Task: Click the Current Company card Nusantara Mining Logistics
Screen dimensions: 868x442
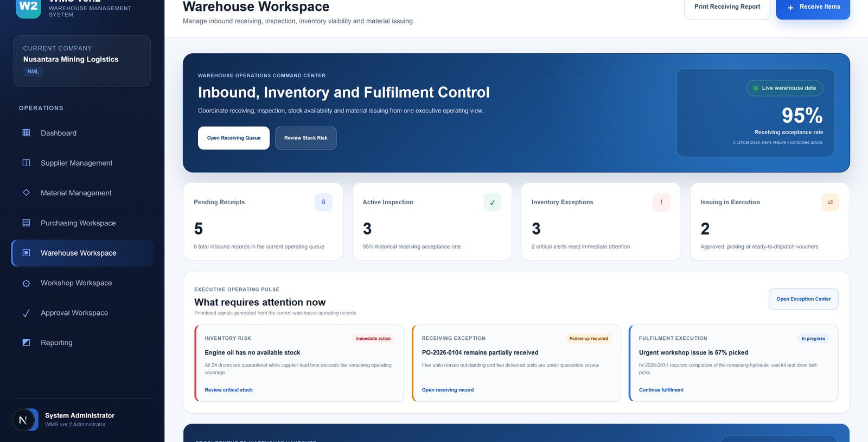Action: tap(82, 61)
